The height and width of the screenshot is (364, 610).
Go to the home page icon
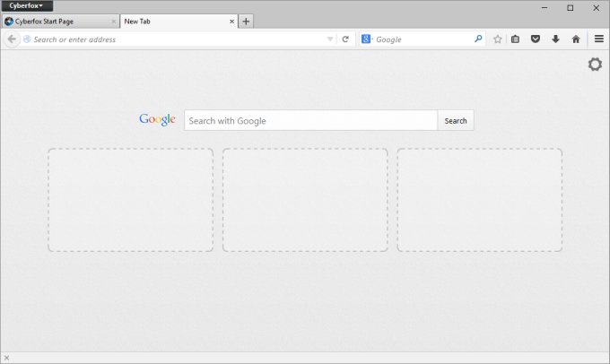pyautogui.click(x=576, y=39)
